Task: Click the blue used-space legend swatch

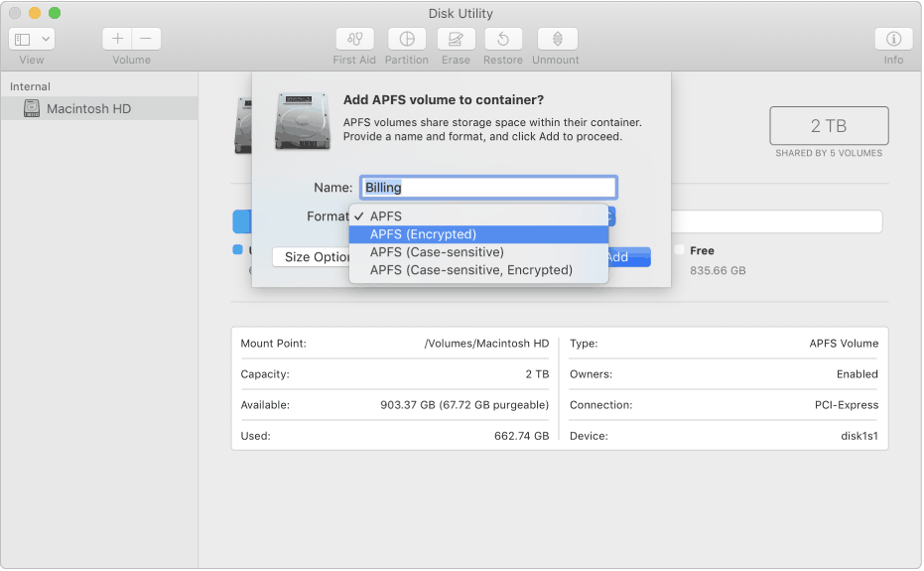Action: pyautogui.click(x=237, y=249)
